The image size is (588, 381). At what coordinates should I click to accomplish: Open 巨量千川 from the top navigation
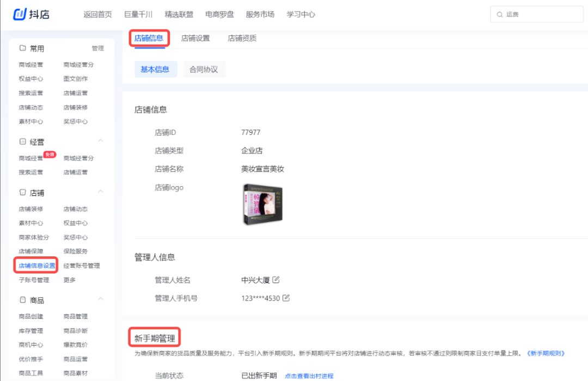138,15
